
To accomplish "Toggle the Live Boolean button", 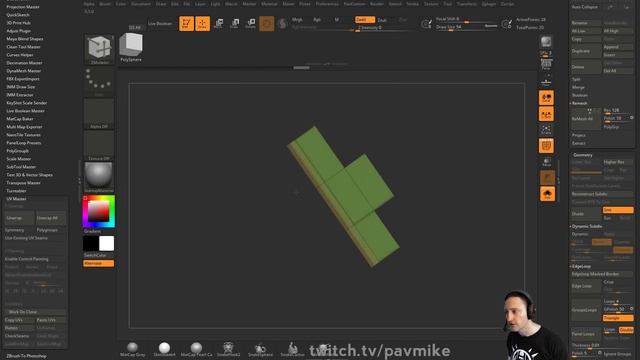I will [160, 24].
